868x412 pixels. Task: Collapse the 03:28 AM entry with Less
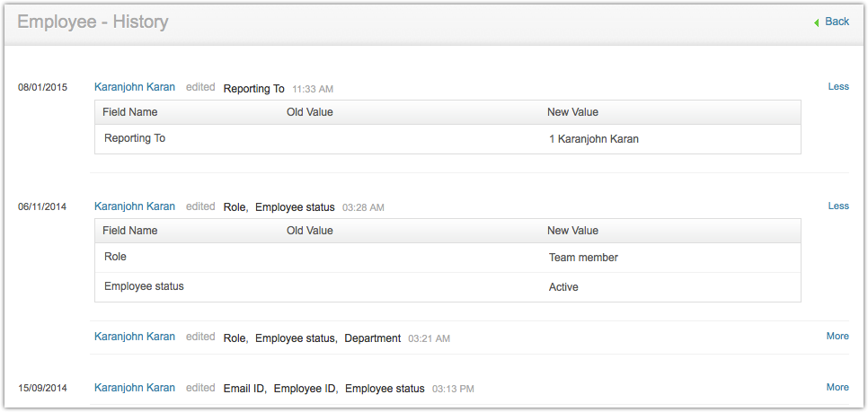[x=837, y=206]
